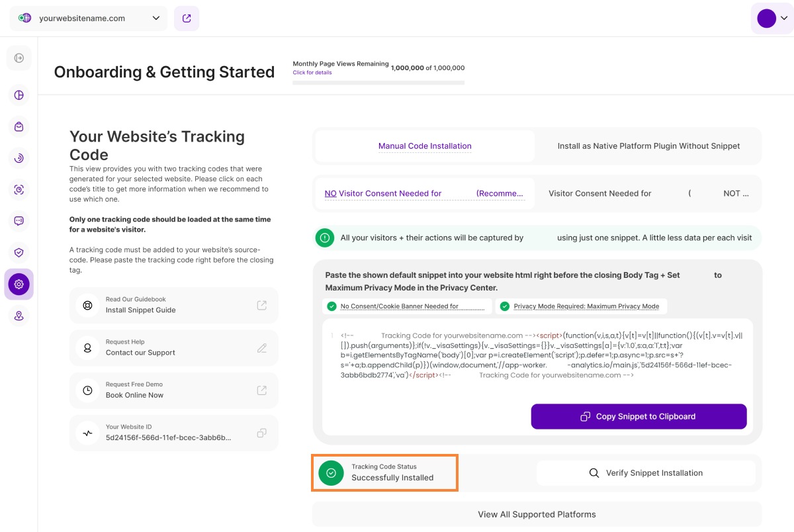Select the location pin sidebar icon

(x=19, y=316)
